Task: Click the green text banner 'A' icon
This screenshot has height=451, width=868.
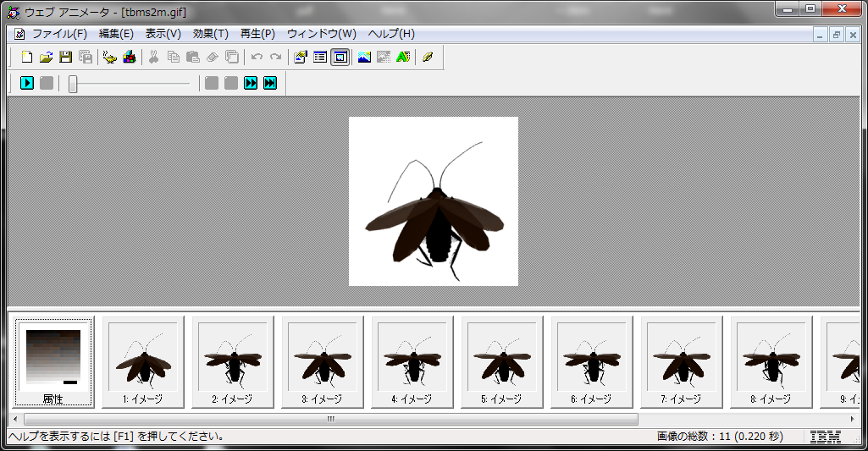Action: point(403,58)
